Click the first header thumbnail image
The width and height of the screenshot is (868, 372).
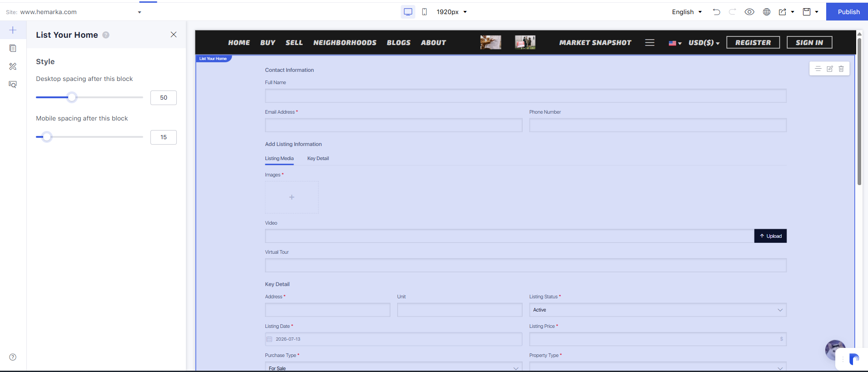491,42
